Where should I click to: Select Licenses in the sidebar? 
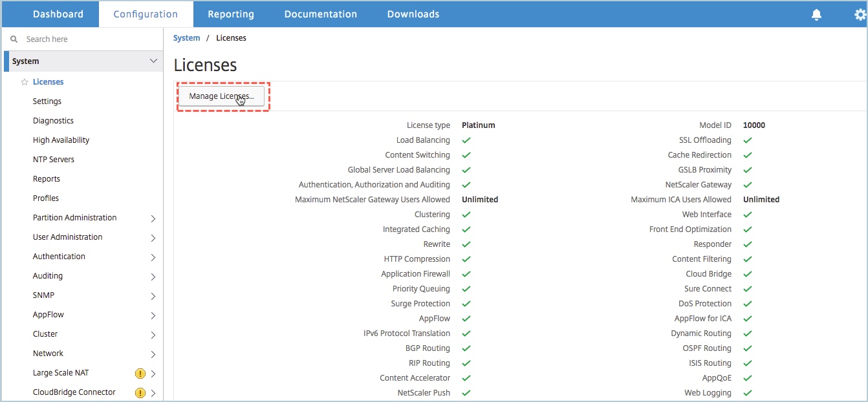coord(49,82)
